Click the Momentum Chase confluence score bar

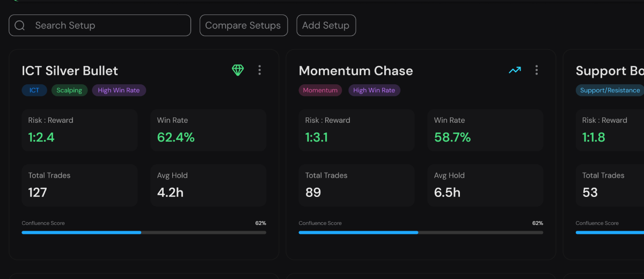421,232
